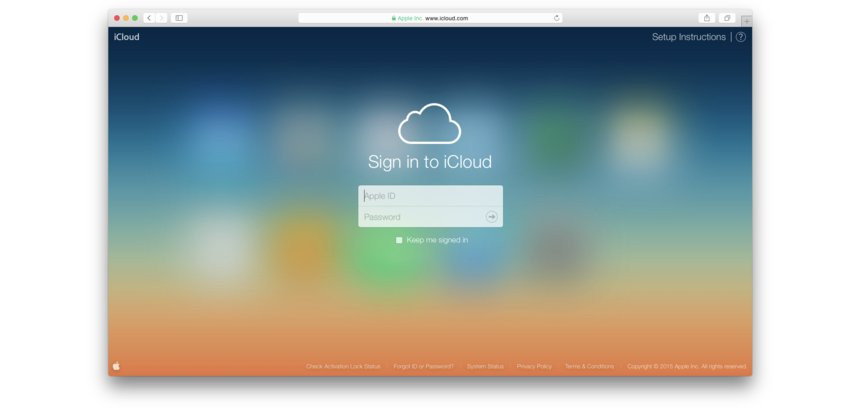Show all tabs overview icon

pyautogui.click(x=727, y=18)
